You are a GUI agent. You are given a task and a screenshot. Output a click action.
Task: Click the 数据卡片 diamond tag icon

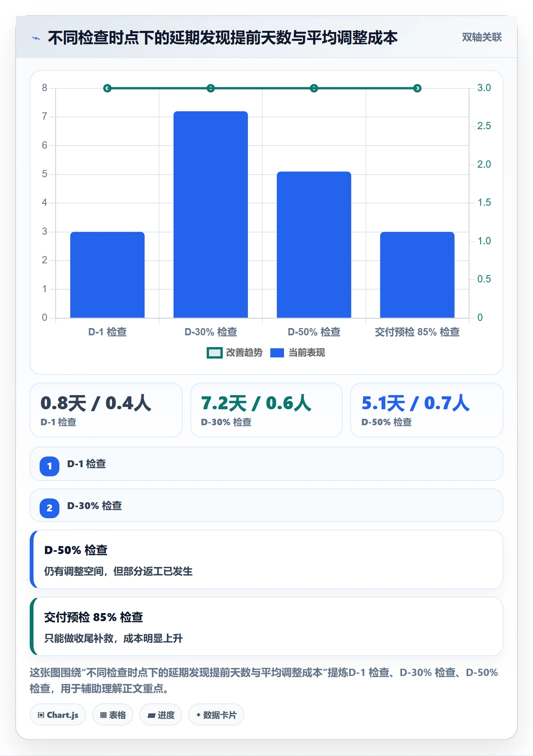[198, 715]
